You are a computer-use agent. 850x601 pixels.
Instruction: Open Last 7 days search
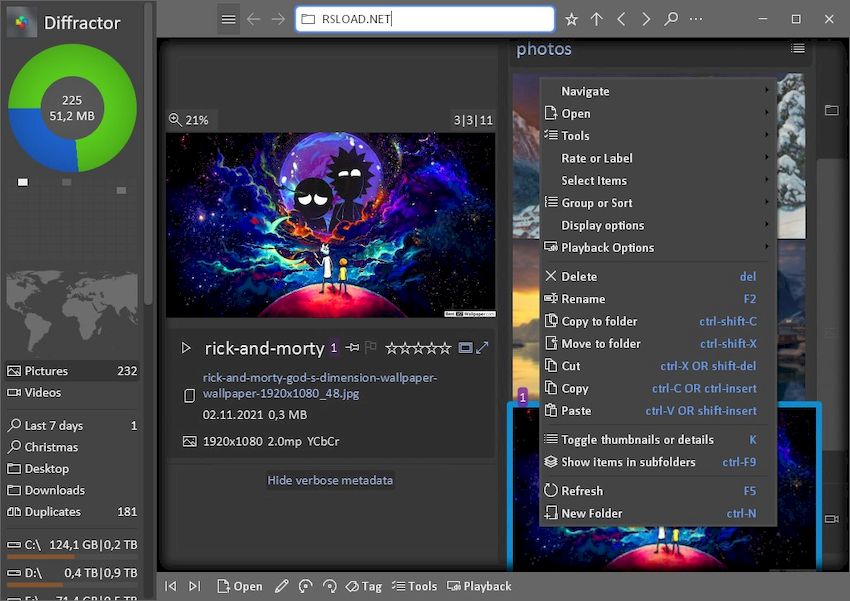[x=72, y=425]
